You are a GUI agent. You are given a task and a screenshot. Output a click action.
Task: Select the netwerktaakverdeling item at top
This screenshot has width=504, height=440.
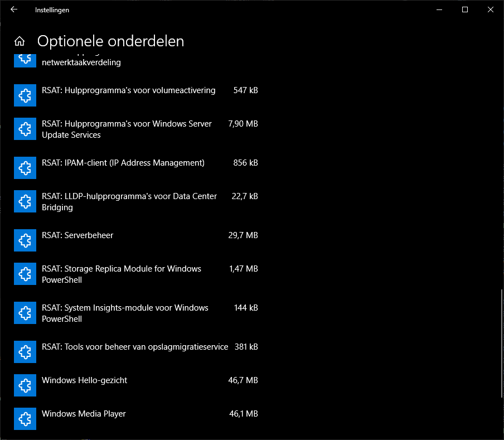(x=81, y=62)
